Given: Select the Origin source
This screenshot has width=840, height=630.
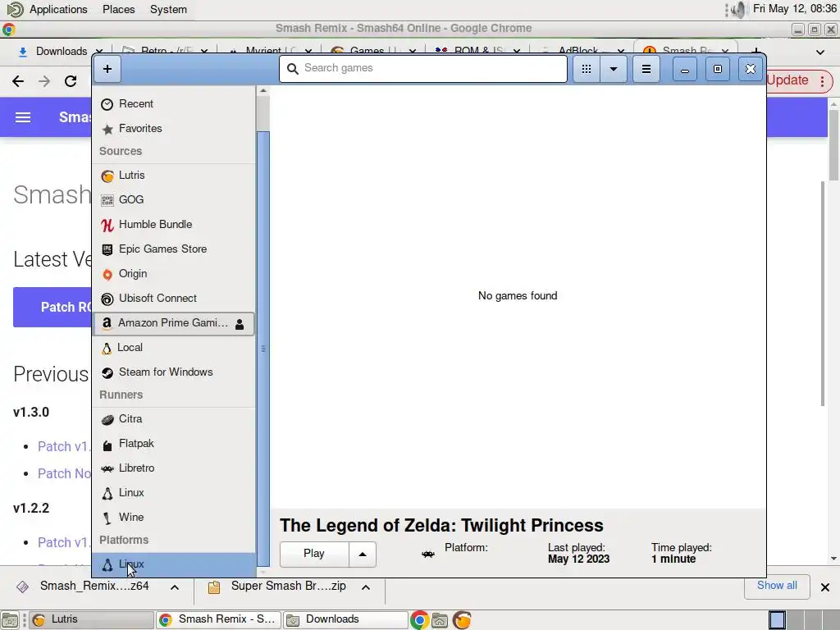Looking at the screenshot, I should pyautogui.click(x=174, y=274).
